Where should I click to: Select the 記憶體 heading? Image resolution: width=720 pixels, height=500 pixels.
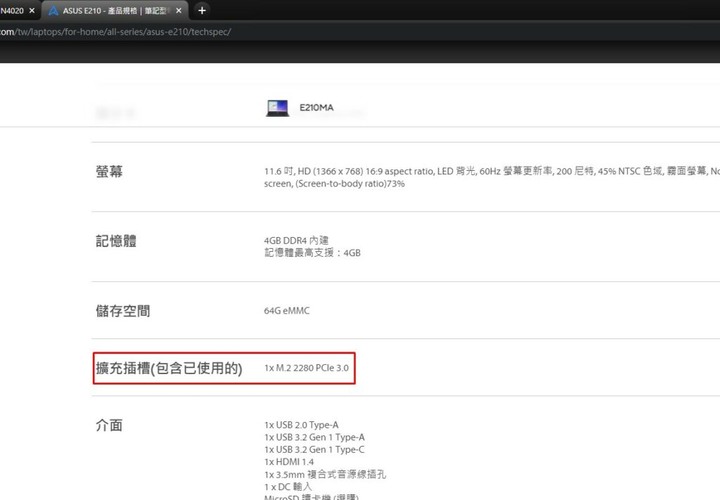pyautogui.click(x=116, y=241)
